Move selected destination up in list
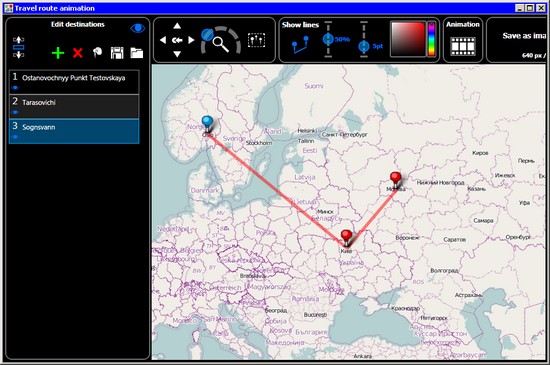The height and width of the screenshot is (365, 550). [x=18, y=40]
